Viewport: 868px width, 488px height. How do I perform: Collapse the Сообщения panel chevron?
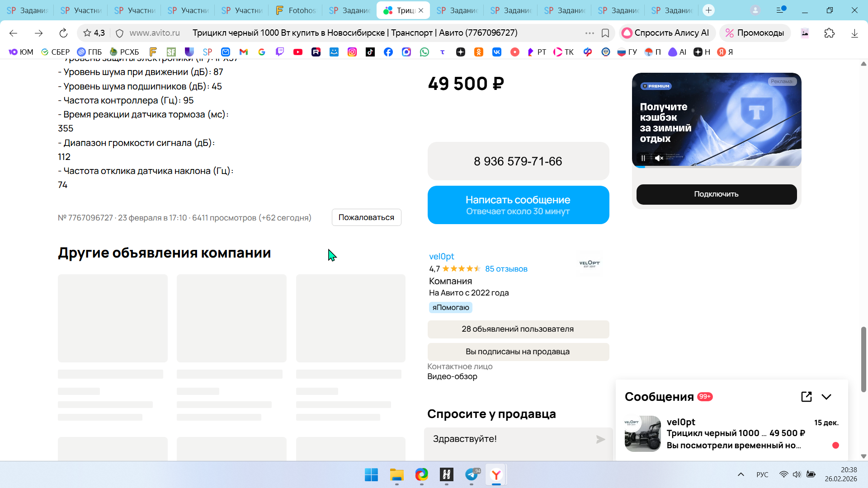click(x=826, y=397)
